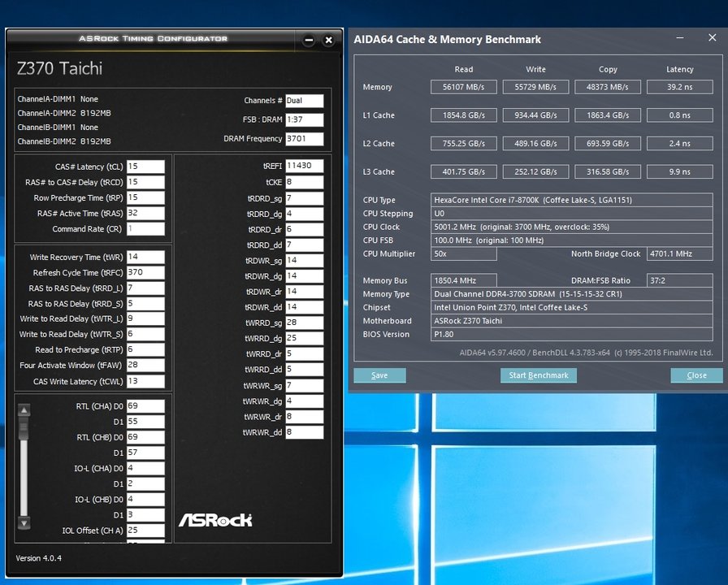Click the Motherboard ASRock Z370 Taichi field
The image size is (728, 585).
[571, 321]
